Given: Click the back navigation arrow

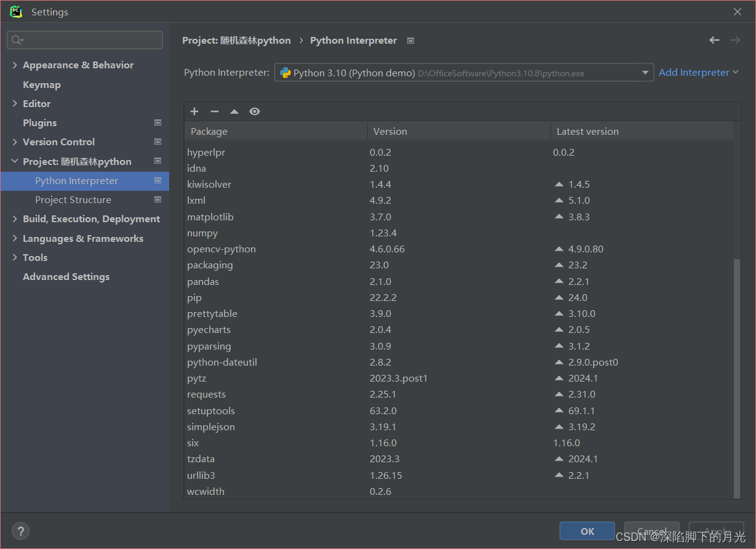Looking at the screenshot, I should click(x=714, y=40).
